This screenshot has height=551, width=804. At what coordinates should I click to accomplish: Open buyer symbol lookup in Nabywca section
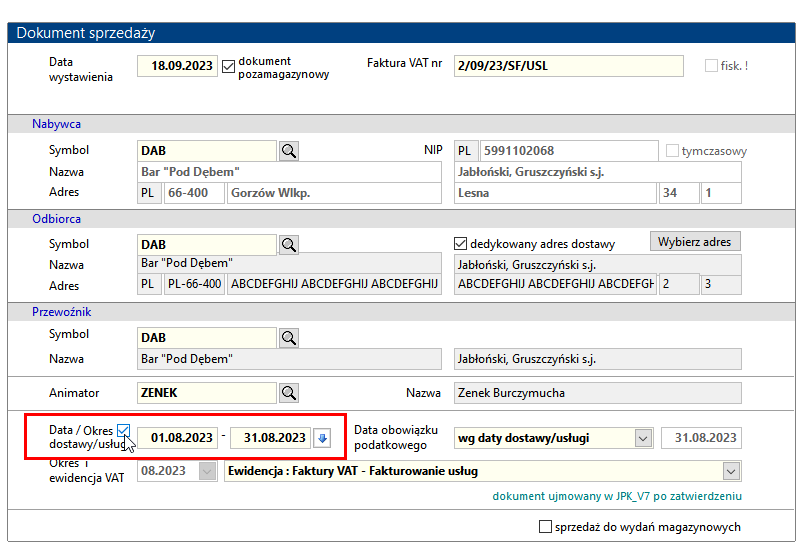pos(289,151)
